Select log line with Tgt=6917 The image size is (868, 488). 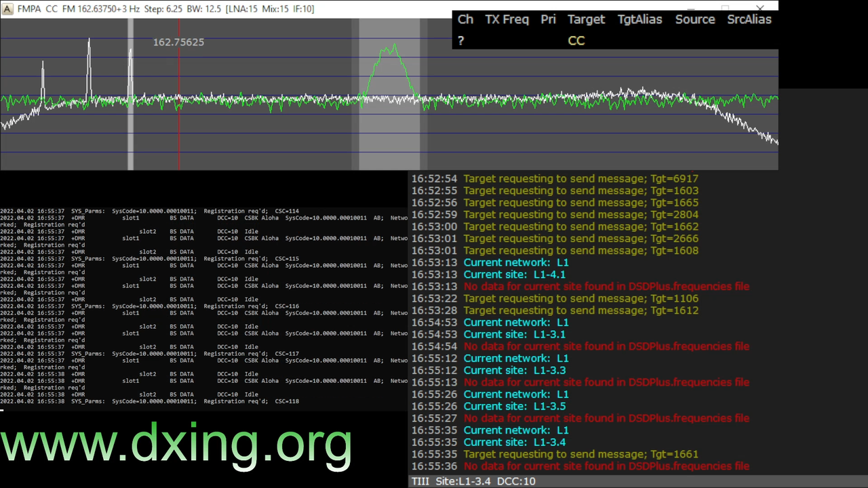(x=555, y=179)
